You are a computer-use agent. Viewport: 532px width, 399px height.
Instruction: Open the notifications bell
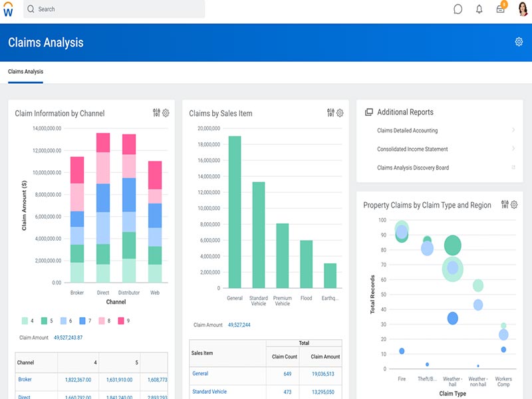478,9
